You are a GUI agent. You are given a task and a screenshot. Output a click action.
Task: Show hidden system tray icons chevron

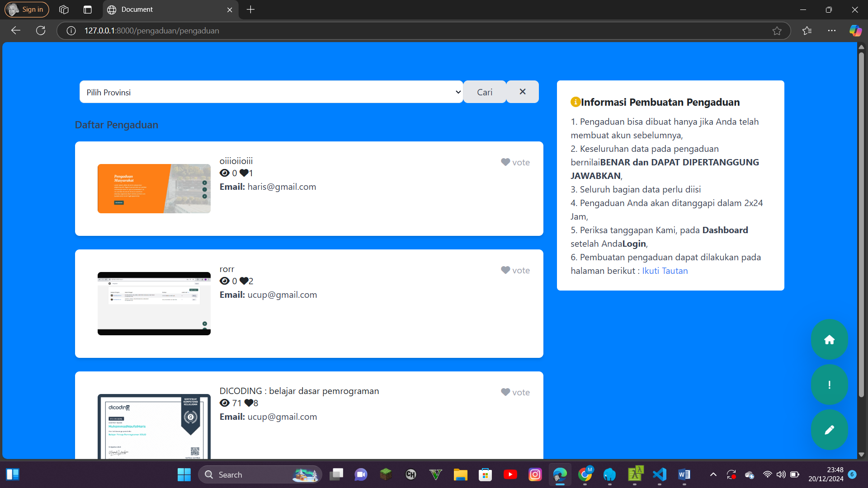coord(713,474)
